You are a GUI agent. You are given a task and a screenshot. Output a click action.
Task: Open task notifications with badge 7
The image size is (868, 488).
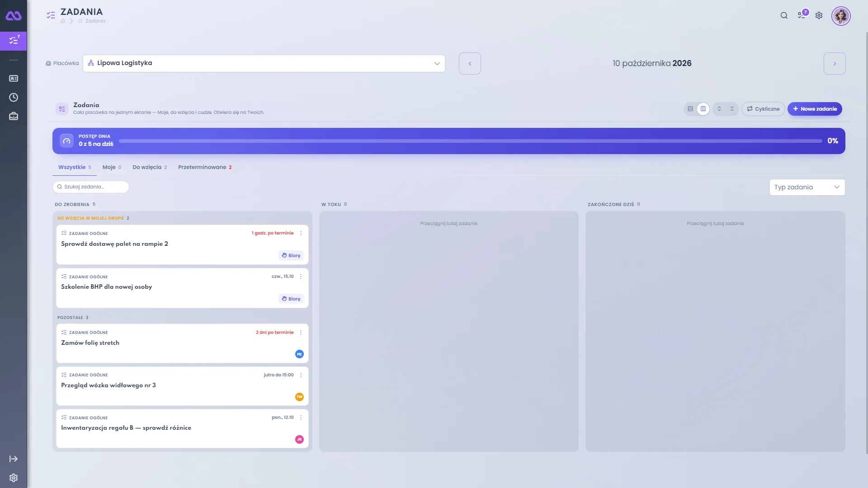pos(802,14)
